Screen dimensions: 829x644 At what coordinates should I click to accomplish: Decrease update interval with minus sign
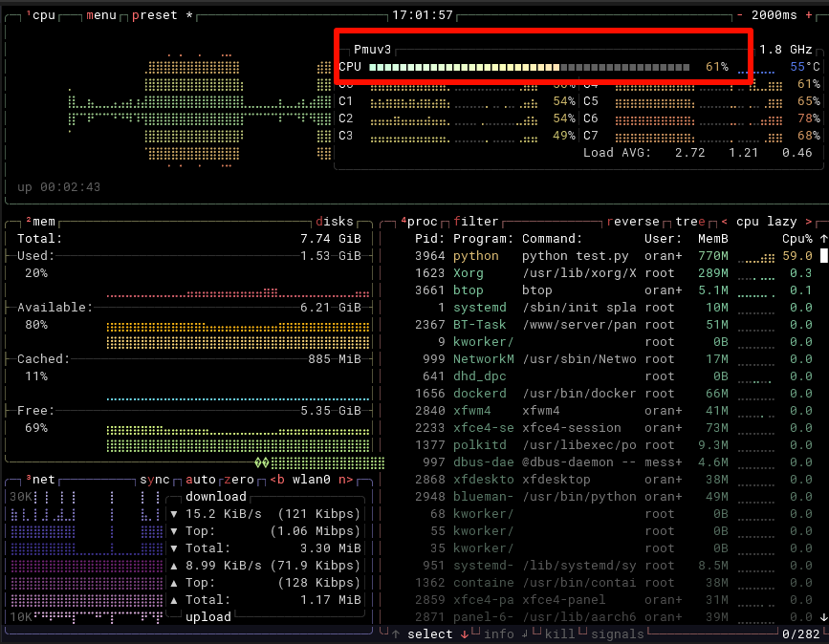click(740, 15)
